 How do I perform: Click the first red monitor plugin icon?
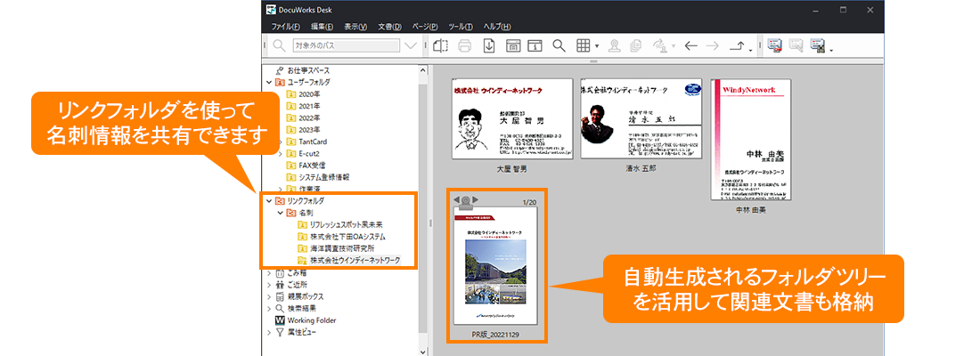[x=775, y=45]
